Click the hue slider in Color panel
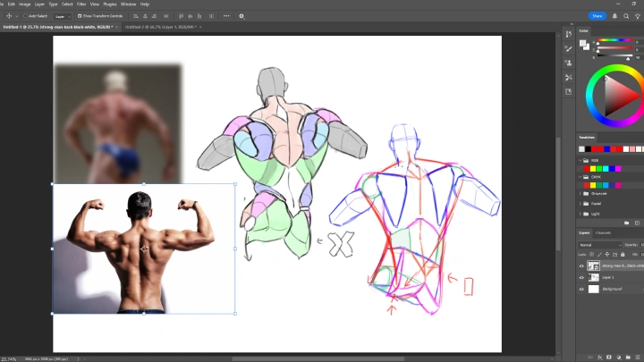 click(x=614, y=40)
